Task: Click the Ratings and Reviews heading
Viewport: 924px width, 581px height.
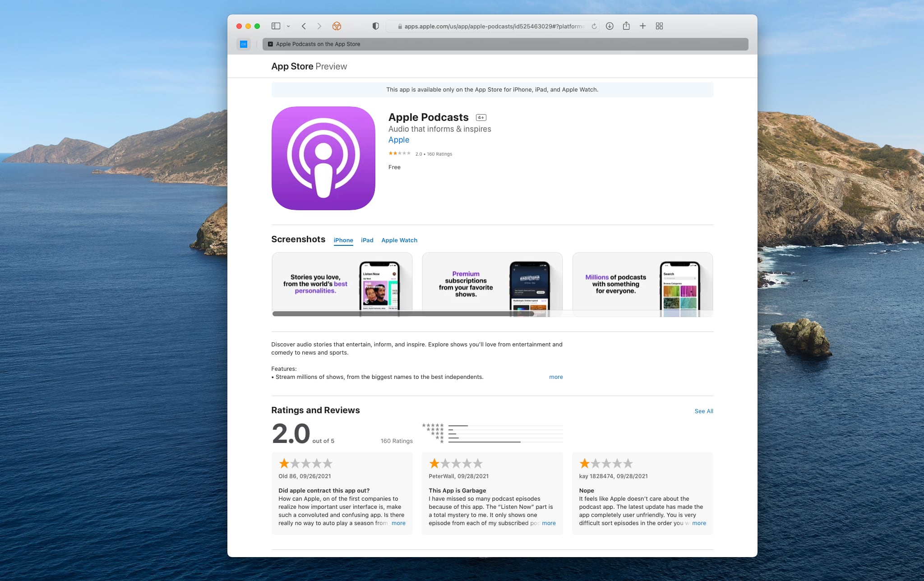Action: point(315,410)
